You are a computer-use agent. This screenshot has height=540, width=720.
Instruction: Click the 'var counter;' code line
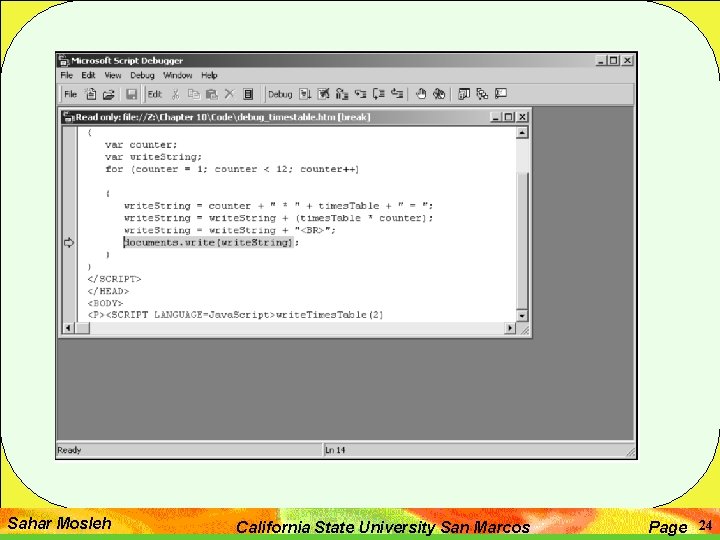(x=141, y=145)
